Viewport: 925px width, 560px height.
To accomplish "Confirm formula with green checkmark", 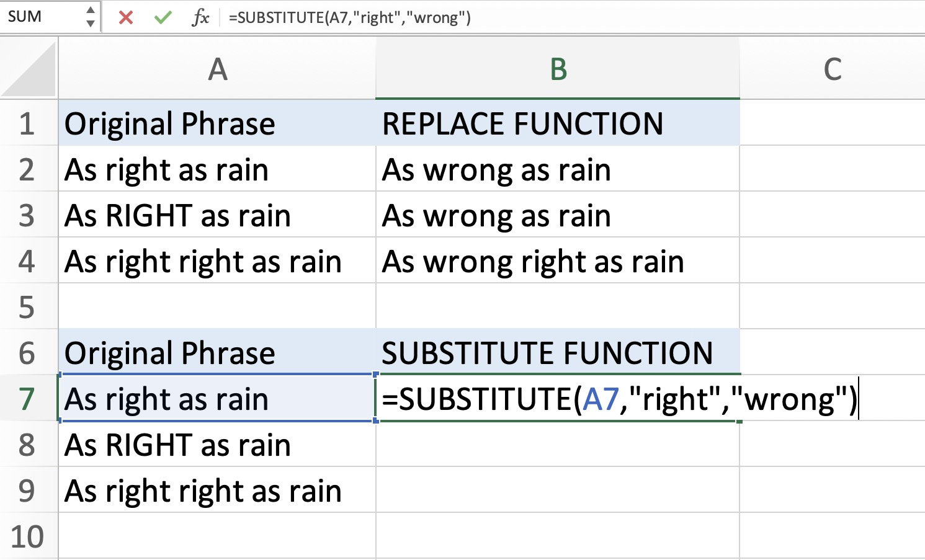I will 163,17.
